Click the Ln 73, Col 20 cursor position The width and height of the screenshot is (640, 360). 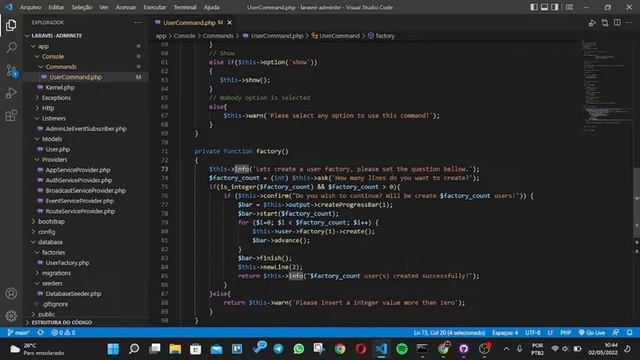[x=449, y=333]
